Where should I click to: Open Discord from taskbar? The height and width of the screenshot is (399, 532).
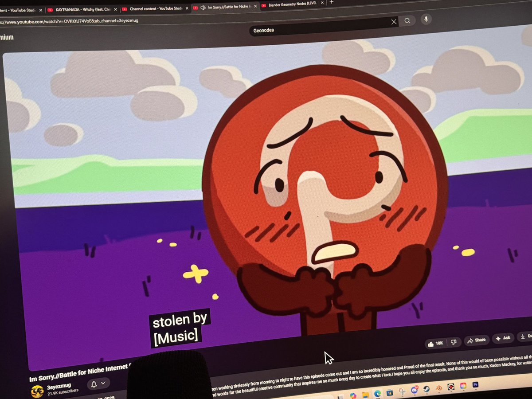pyautogui.click(x=415, y=390)
